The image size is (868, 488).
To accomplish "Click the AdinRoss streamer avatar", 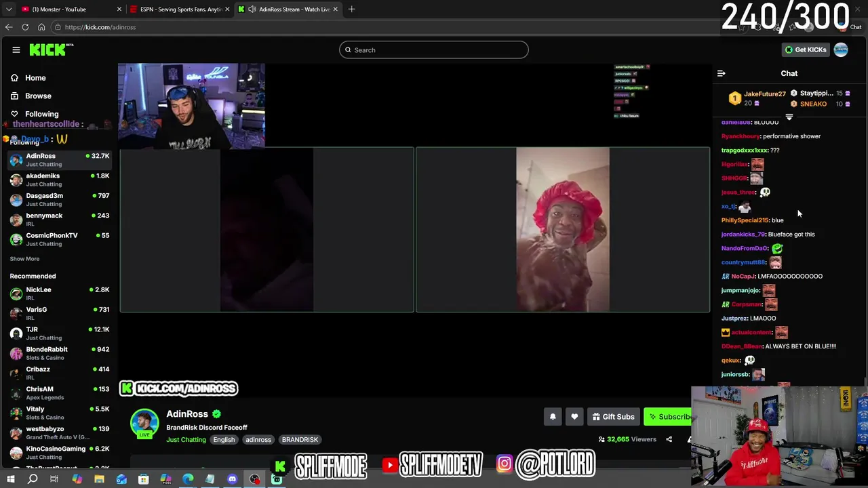I will [144, 422].
